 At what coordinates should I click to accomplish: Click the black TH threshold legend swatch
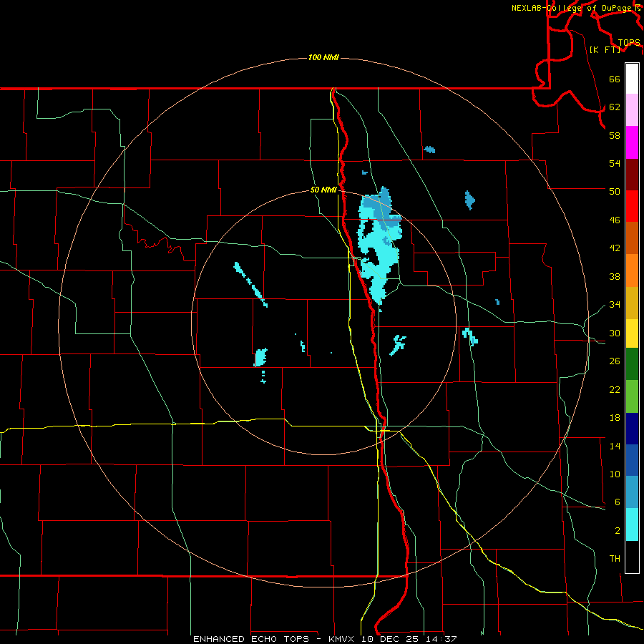632,557
